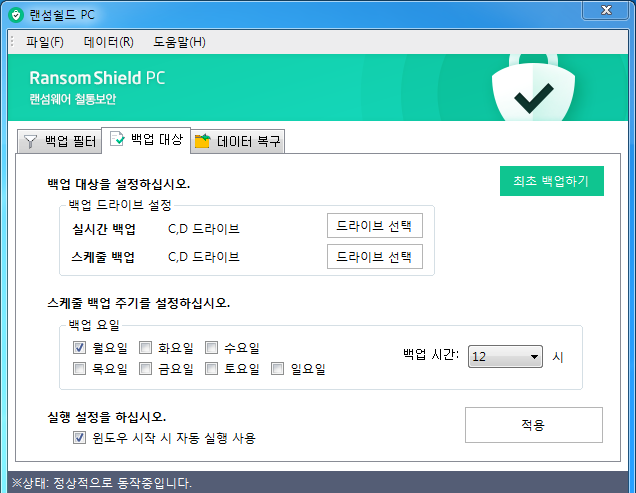
Task: Enable the 수요일 checkbox
Action: tap(211, 347)
